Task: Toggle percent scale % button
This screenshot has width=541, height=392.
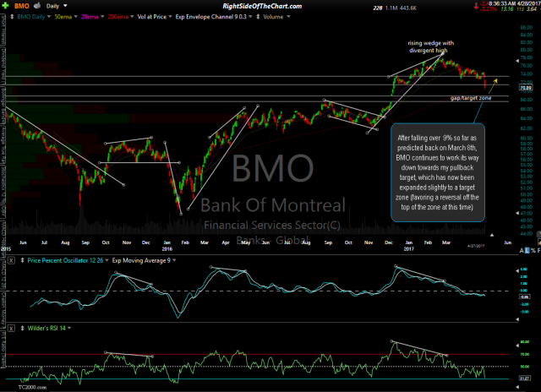Action: (533, 251)
